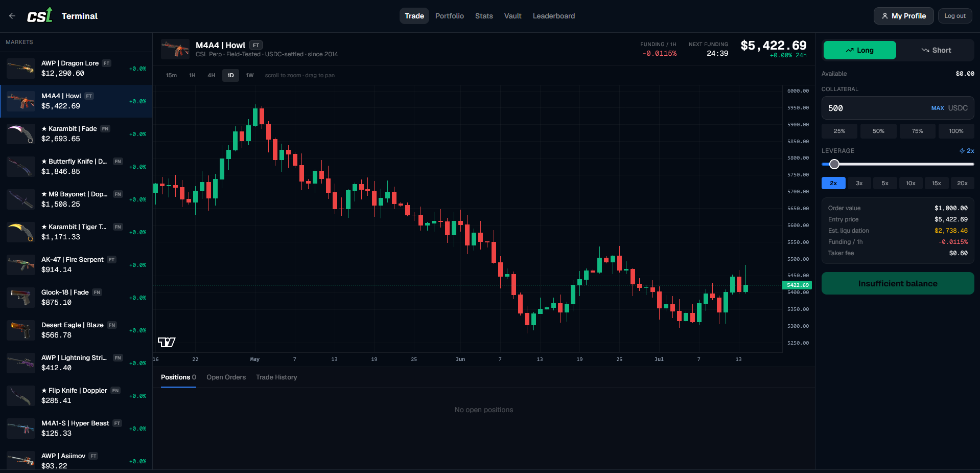
Task: Click the M9 Bayonet knife icon
Action: pyautogui.click(x=21, y=199)
